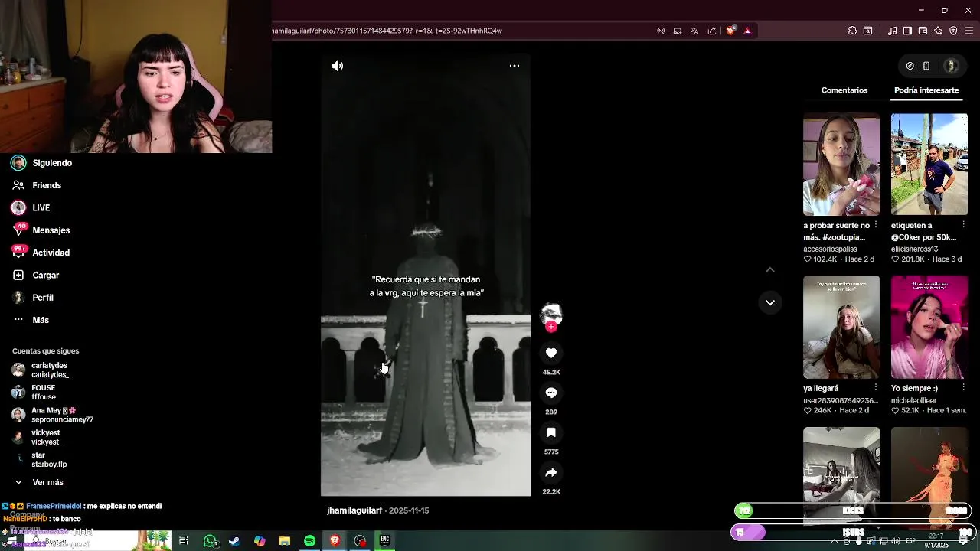Open the Brave Wallet icon

click(923, 31)
